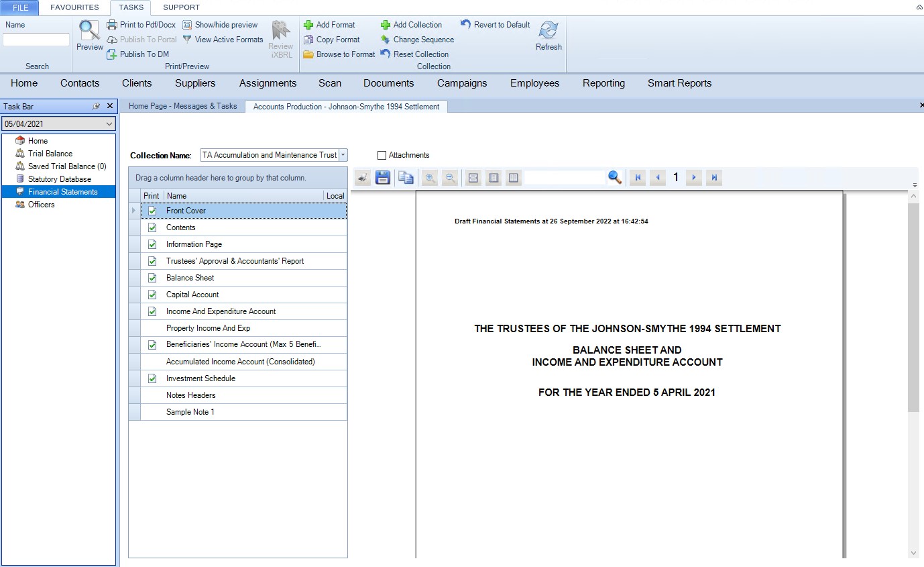This screenshot has height=567, width=924.
Task: Click the Show/hide preview icon
Action: point(188,25)
